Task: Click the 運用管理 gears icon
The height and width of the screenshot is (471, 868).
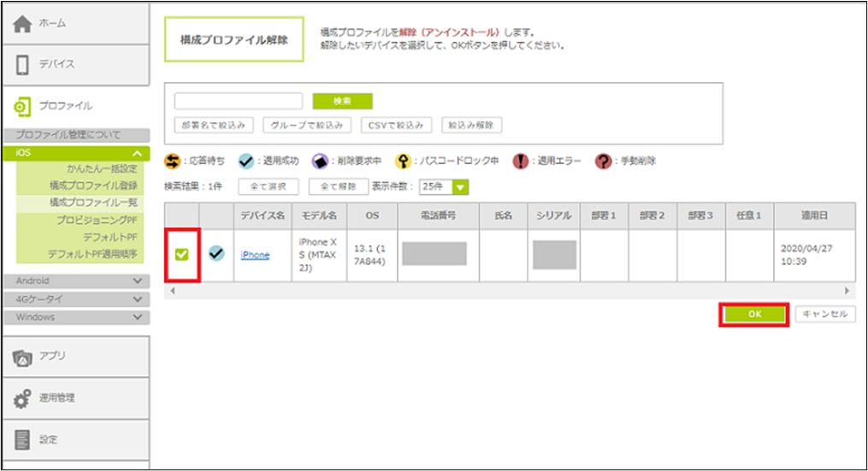Action: tap(23, 397)
